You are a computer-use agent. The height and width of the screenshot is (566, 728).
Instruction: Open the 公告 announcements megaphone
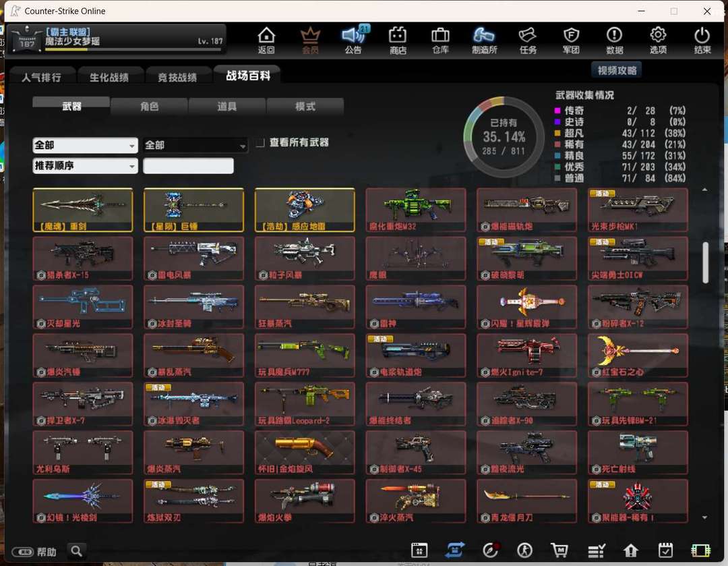pos(353,40)
